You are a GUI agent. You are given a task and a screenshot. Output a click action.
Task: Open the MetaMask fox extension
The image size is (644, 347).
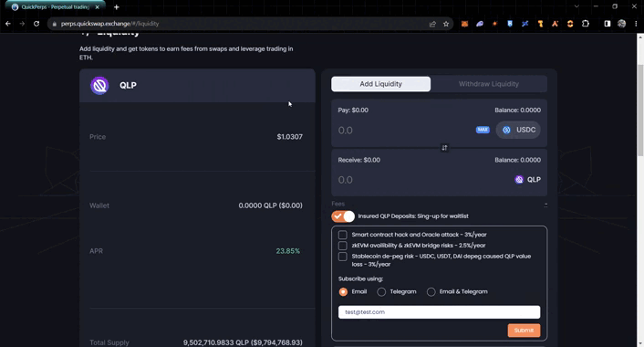point(464,24)
